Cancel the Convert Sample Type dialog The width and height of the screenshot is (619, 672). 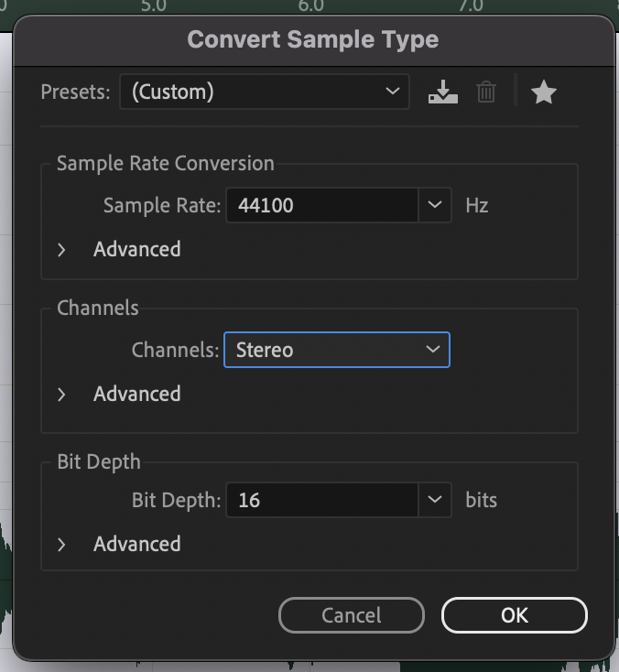[352, 615]
